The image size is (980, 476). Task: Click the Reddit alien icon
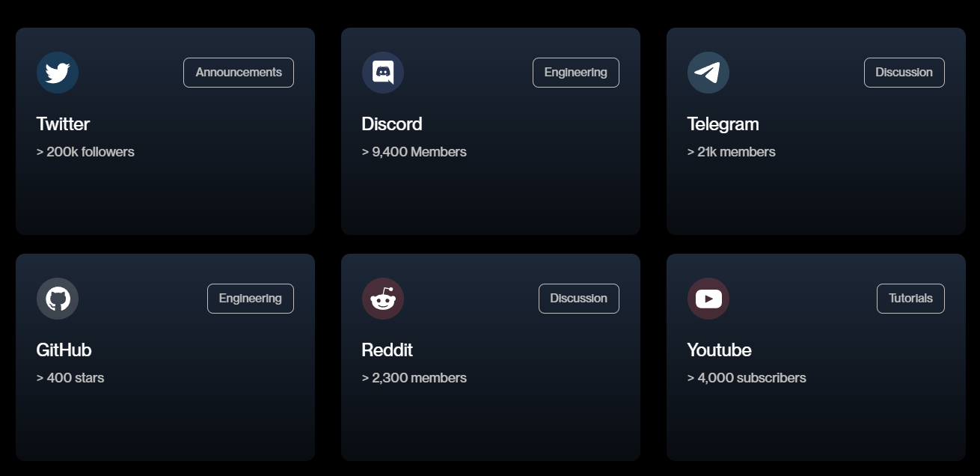point(383,299)
